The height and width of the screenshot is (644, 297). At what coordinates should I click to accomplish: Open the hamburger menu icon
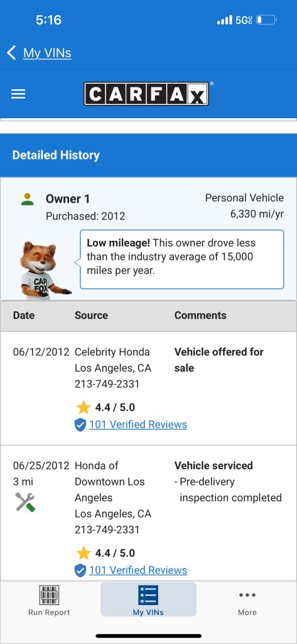pyautogui.click(x=18, y=94)
